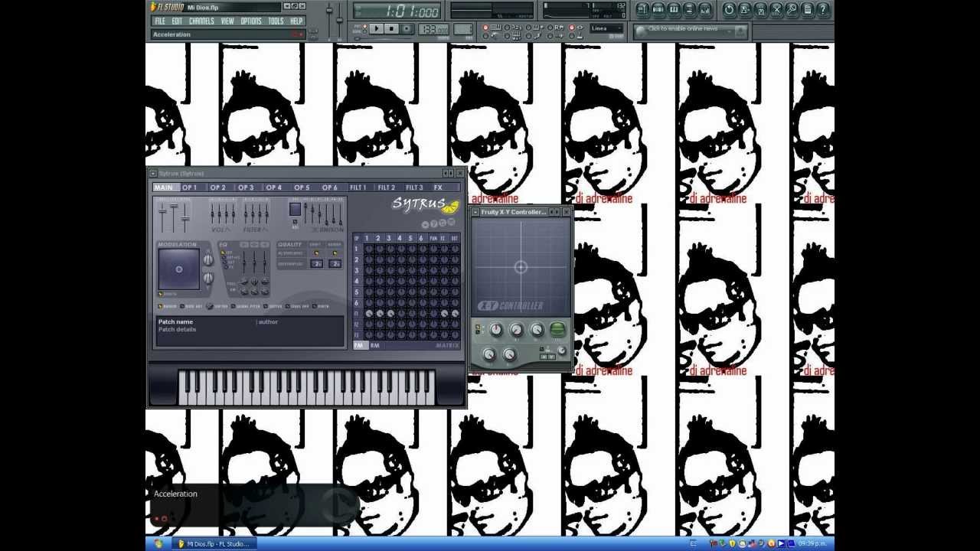Screen dimensions: 980x551
Task: Open Sytrus window options menu arrow
Action: (x=153, y=174)
